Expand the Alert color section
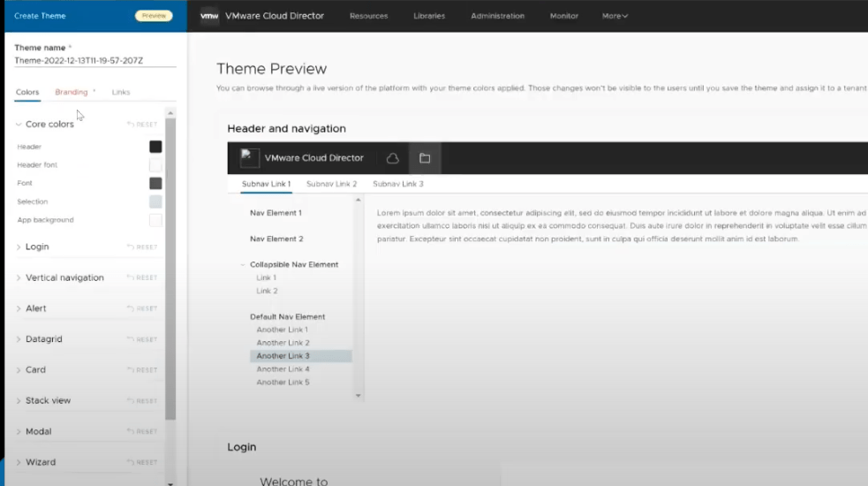This screenshot has width=868, height=486. click(19, 308)
